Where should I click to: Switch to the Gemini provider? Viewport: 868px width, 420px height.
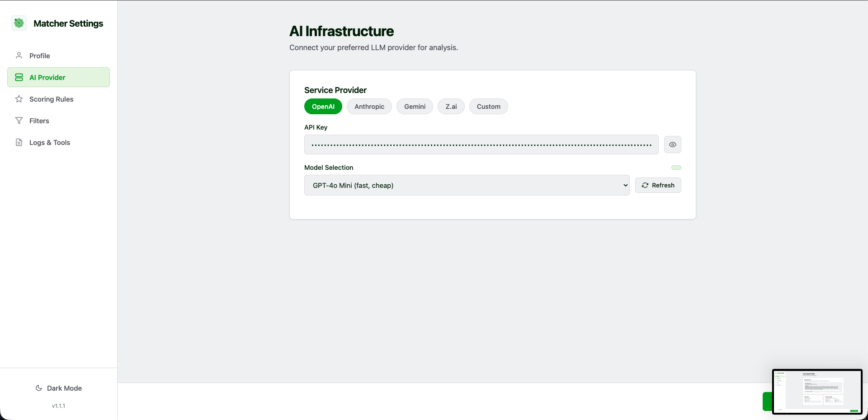pos(415,107)
